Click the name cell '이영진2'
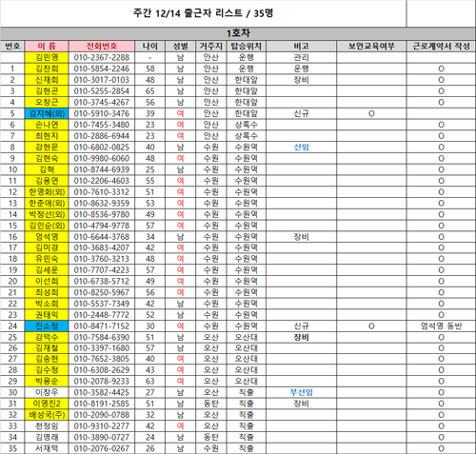Screen dimensions: 476x454 point(47,404)
